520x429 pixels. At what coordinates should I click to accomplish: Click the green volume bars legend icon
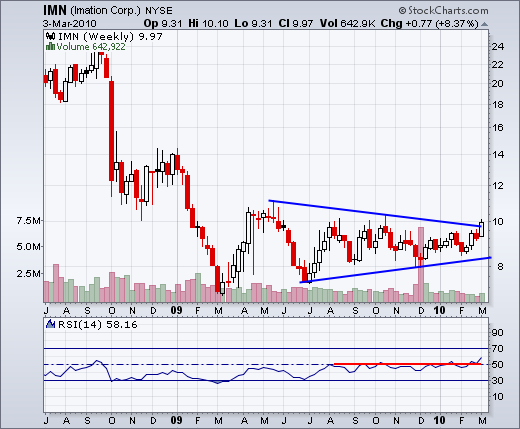pos(50,46)
